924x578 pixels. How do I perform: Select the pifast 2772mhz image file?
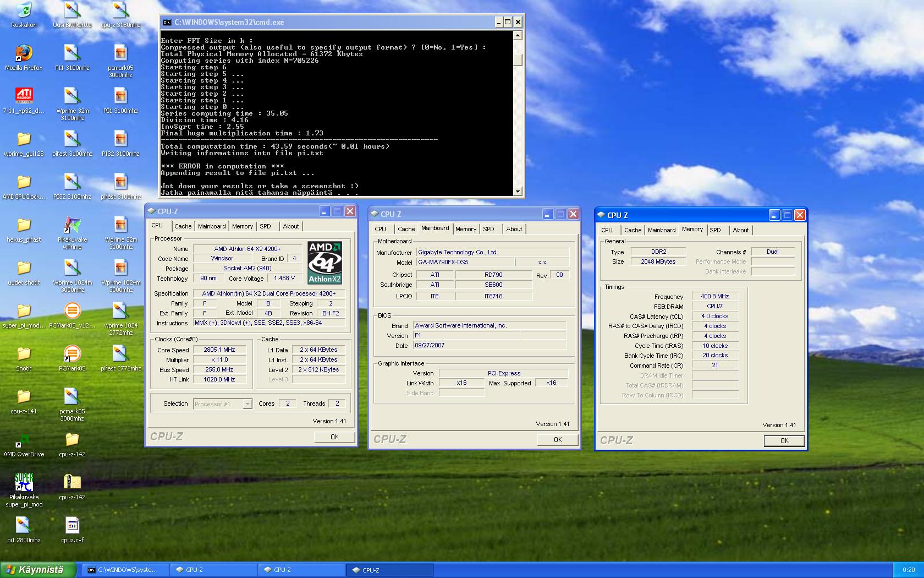[120, 353]
